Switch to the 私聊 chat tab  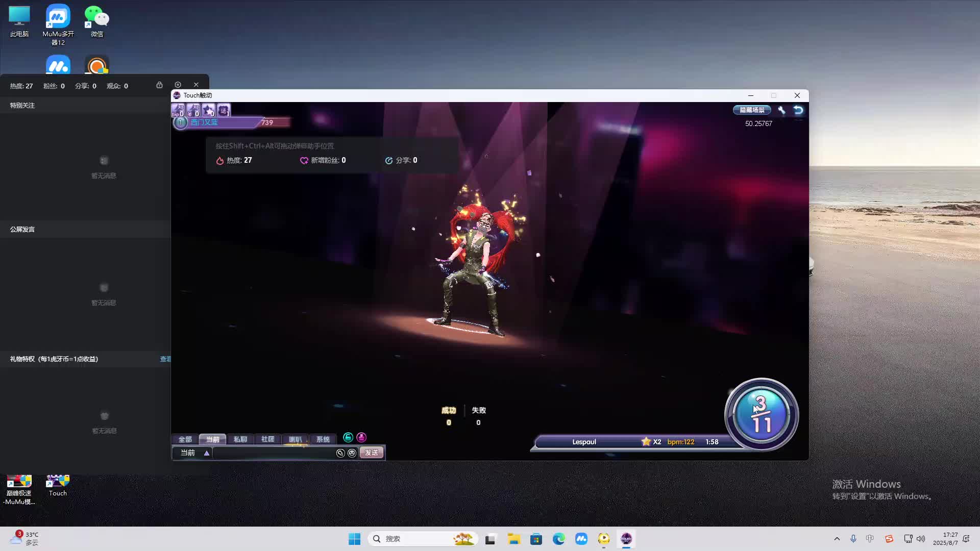point(240,439)
